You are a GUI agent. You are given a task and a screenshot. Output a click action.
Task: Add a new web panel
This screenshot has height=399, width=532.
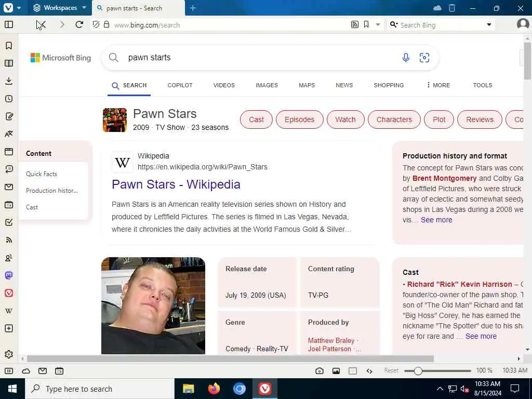pos(9,328)
